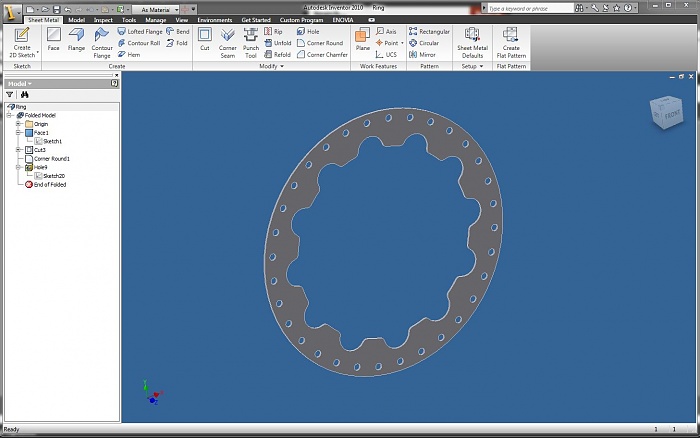Switch to the Inspect ribbon tab

coord(103,20)
